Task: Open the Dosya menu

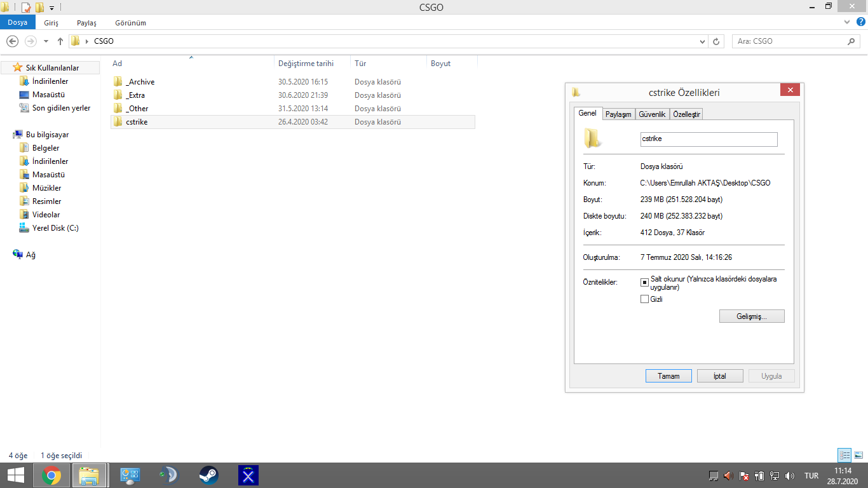Action: (x=18, y=23)
